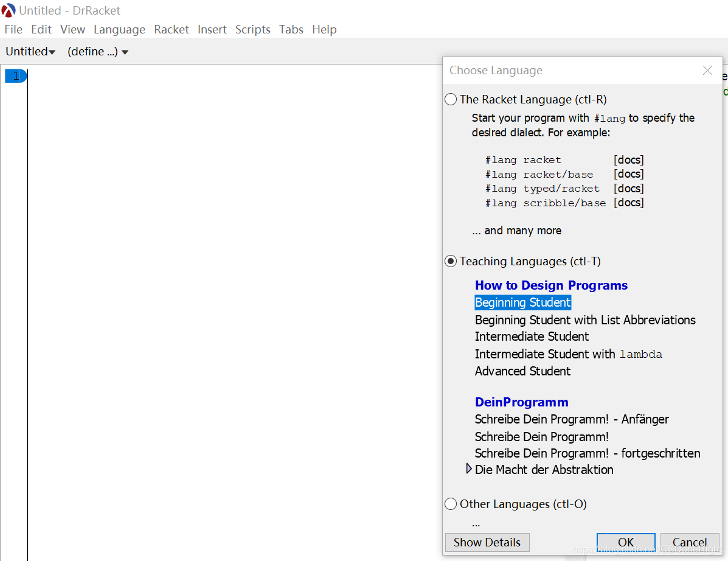Open the View menu
Screen dimensions: 728x561
click(72, 29)
